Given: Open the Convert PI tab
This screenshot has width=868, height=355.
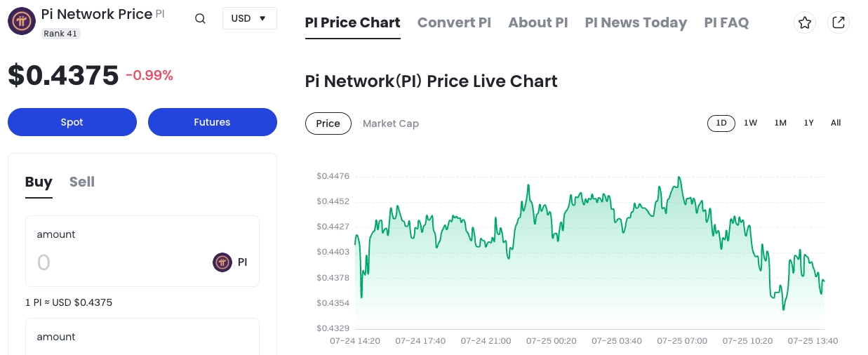Looking at the screenshot, I should [x=454, y=22].
